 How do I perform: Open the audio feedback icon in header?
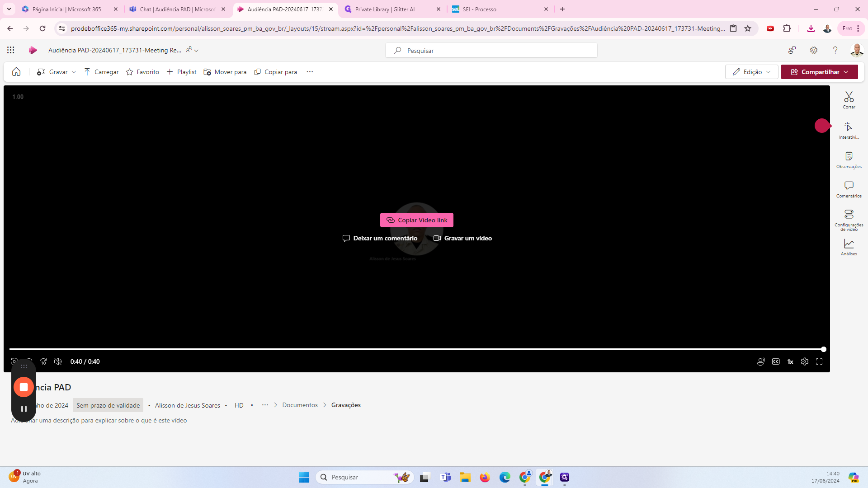(x=792, y=50)
